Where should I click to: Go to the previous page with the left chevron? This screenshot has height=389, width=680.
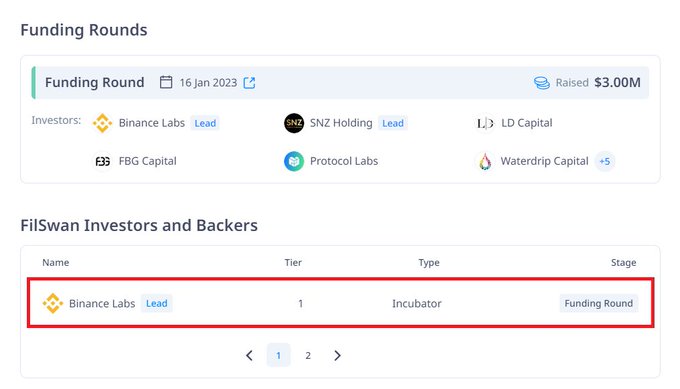click(249, 356)
